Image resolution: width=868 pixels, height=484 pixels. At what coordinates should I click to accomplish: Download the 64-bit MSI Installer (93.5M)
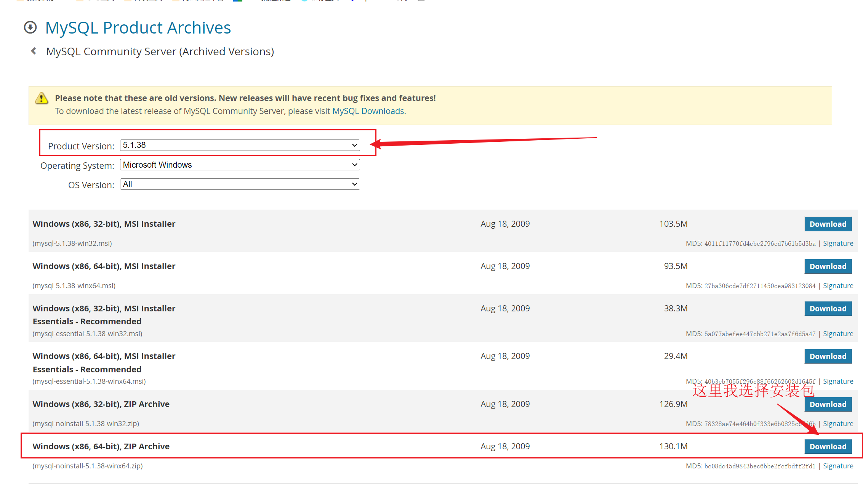[828, 266]
